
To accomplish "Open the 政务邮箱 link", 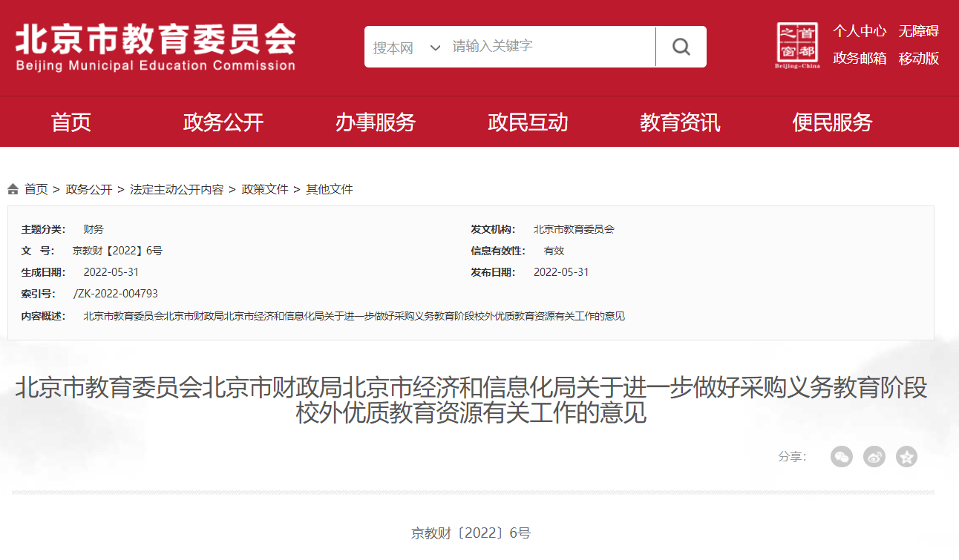I will 860,59.
